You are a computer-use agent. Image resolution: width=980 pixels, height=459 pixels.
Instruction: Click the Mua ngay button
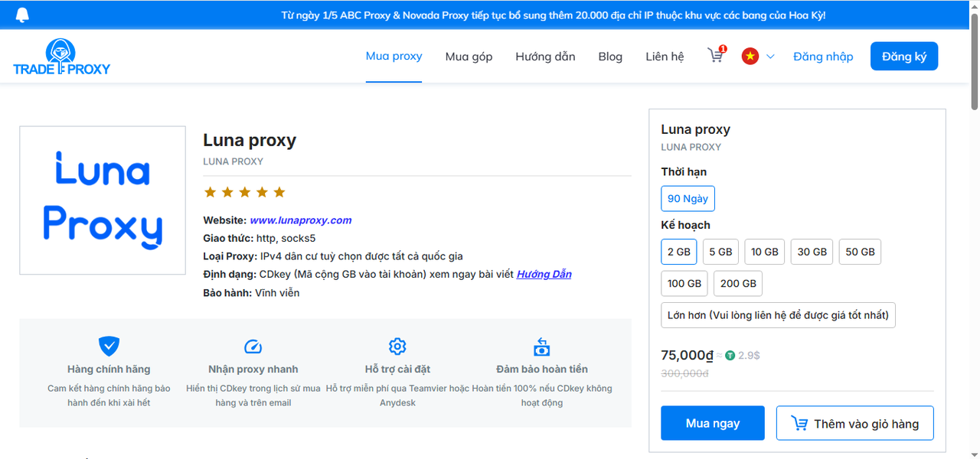point(713,423)
